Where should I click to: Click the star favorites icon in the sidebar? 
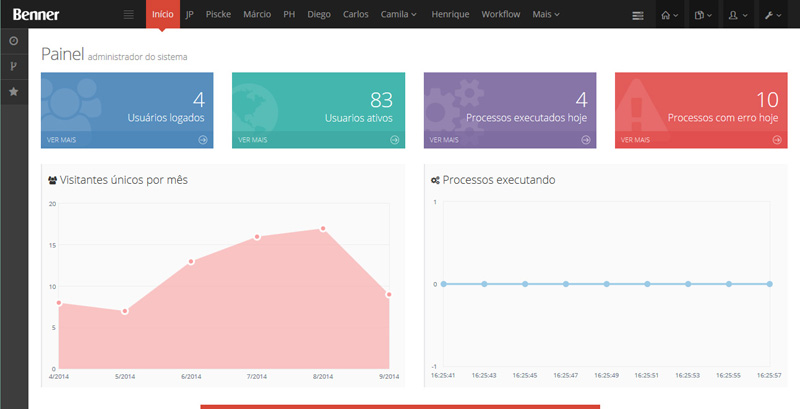pos(13,91)
